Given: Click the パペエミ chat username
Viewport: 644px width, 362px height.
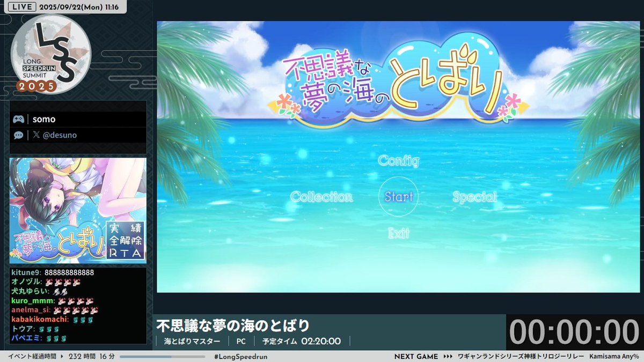Looking at the screenshot, I should click(x=25, y=338).
